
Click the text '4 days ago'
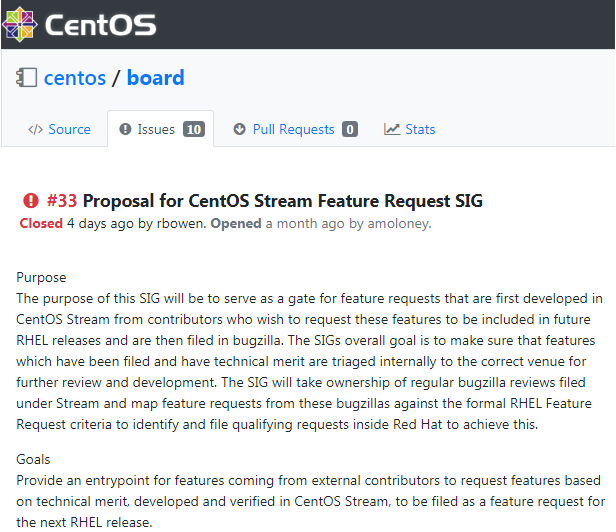(100, 224)
